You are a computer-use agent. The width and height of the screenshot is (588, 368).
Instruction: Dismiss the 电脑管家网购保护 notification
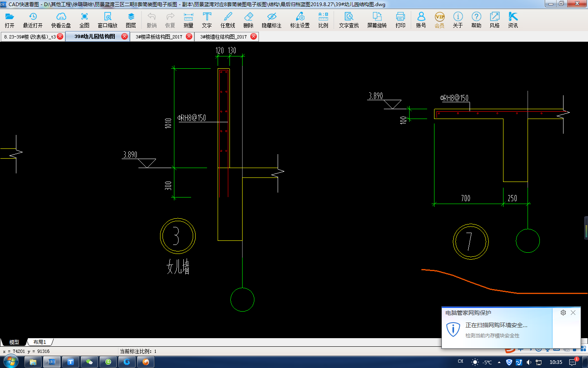click(573, 313)
